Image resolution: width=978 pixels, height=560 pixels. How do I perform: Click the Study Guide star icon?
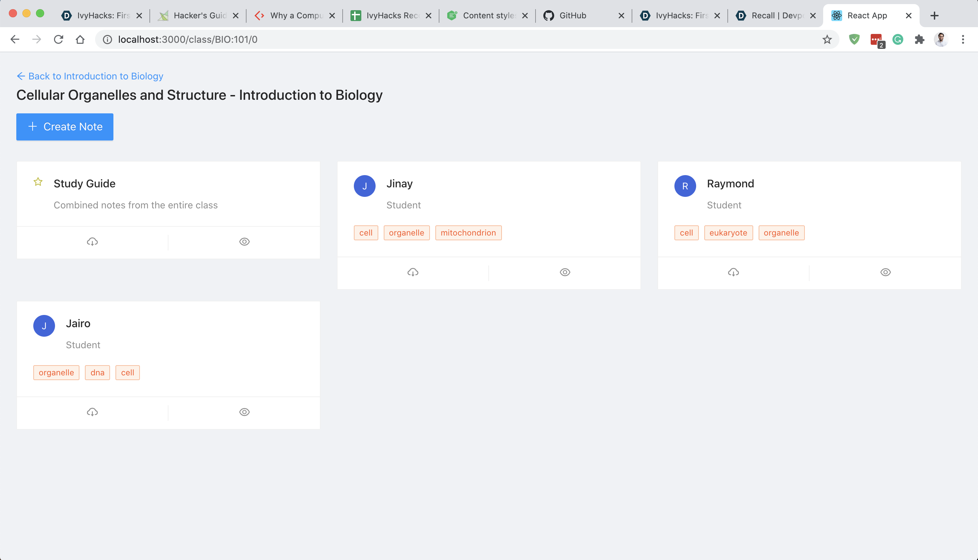tap(38, 182)
